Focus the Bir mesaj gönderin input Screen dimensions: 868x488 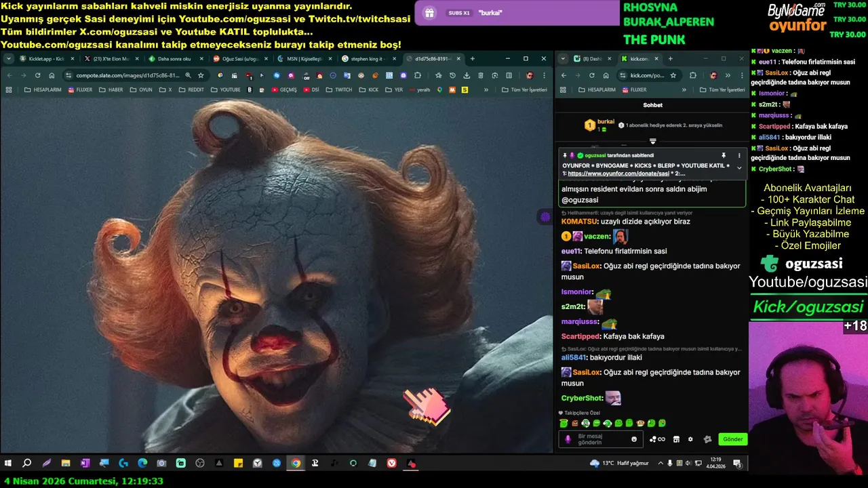(x=602, y=439)
